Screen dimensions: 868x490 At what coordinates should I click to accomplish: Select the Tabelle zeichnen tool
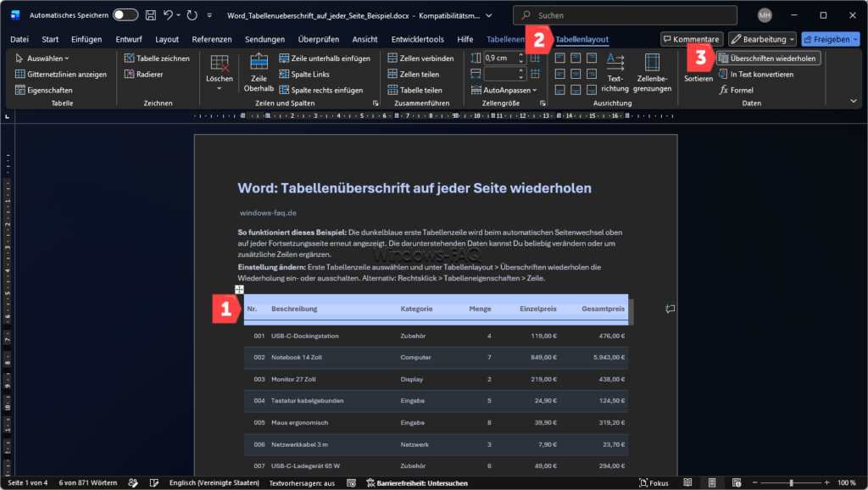pos(157,58)
